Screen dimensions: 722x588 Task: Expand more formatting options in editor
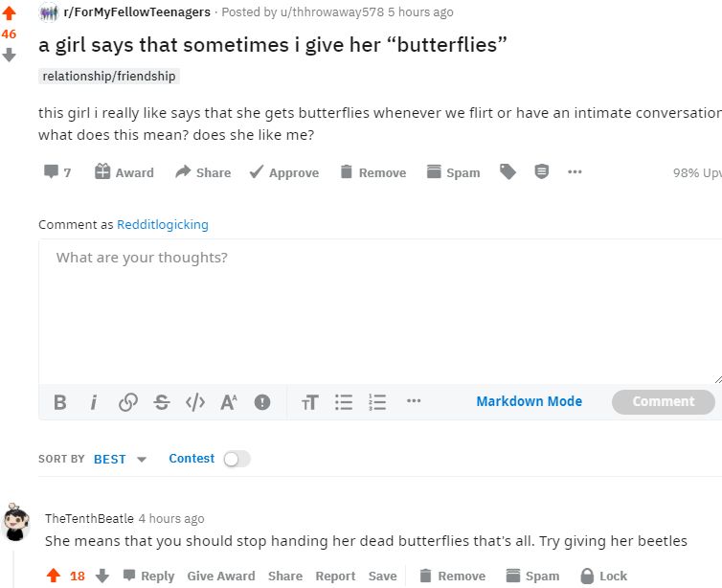(x=413, y=402)
